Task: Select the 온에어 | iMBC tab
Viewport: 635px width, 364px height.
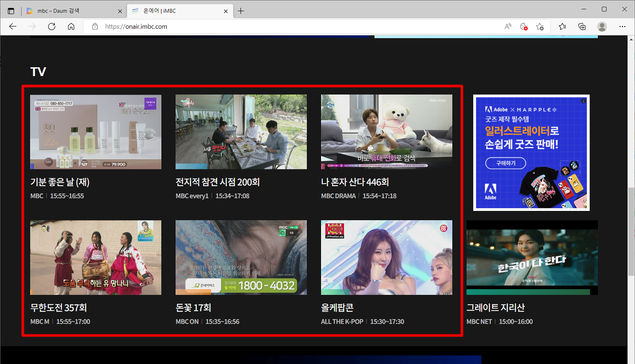Action: coord(180,11)
